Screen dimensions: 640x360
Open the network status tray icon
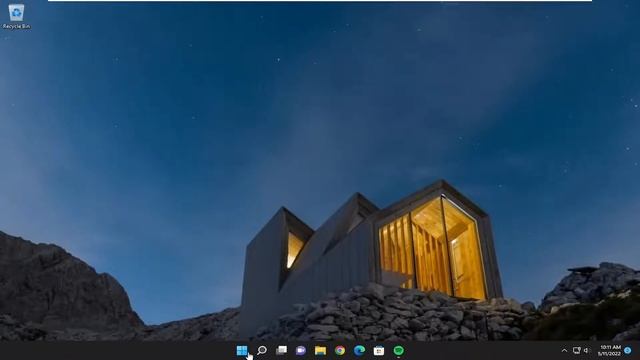pos(577,350)
